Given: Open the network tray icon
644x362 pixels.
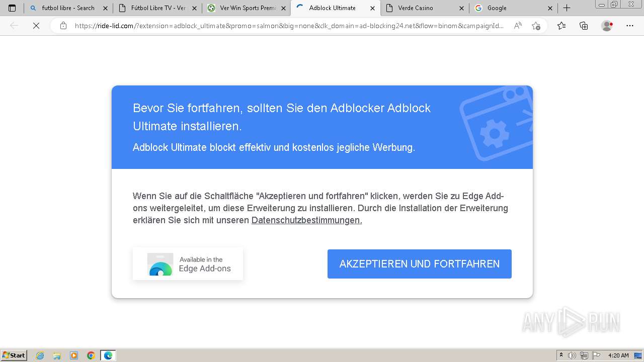Looking at the screenshot, I should [x=584, y=355].
